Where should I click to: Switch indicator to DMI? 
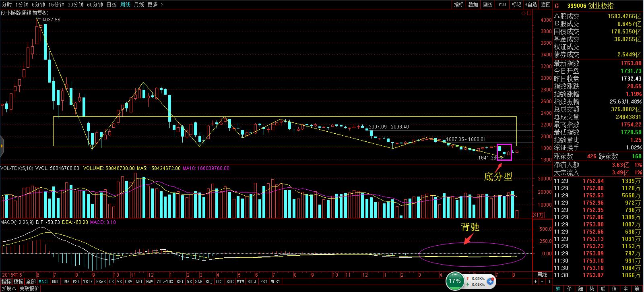pyautogui.click(x=55, y=282)
